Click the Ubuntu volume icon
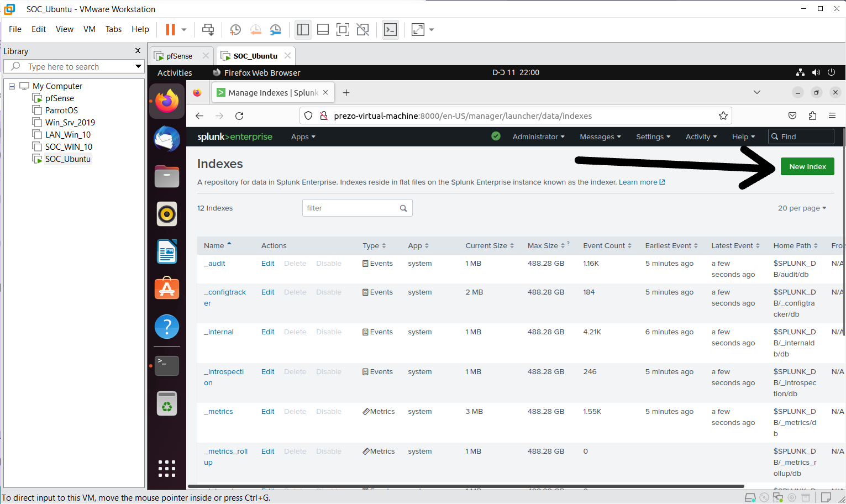The width and height of the screenshot is (846, 504). (x=816, y=72)
